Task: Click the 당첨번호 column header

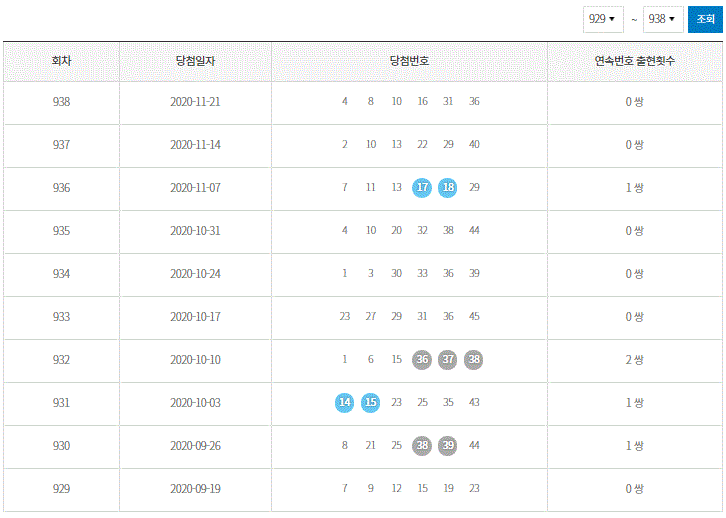Action: (x=409, y=61)
